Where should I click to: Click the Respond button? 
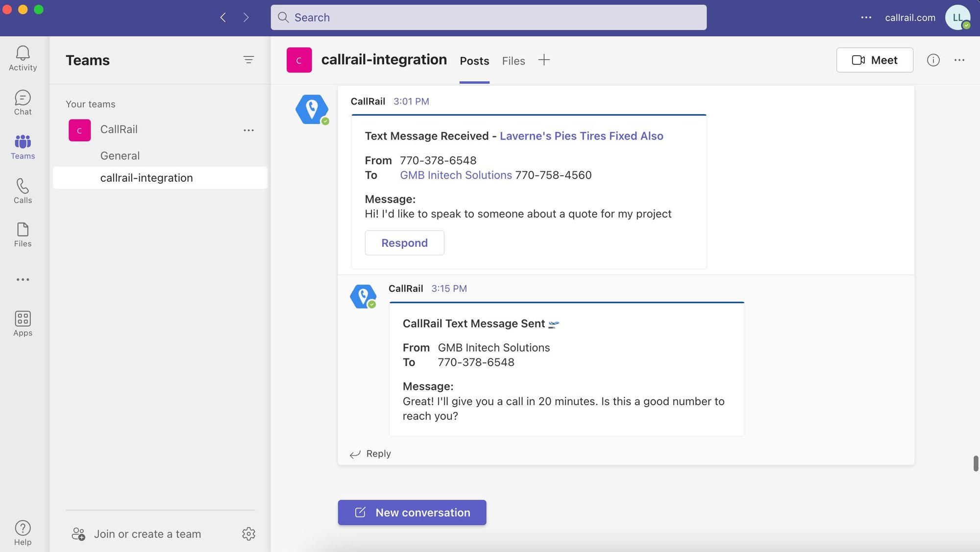coord(404,242)
